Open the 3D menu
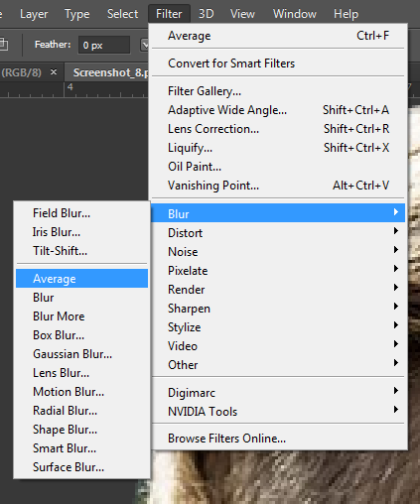This screenshot has height=504, width=420. point(206,14)
